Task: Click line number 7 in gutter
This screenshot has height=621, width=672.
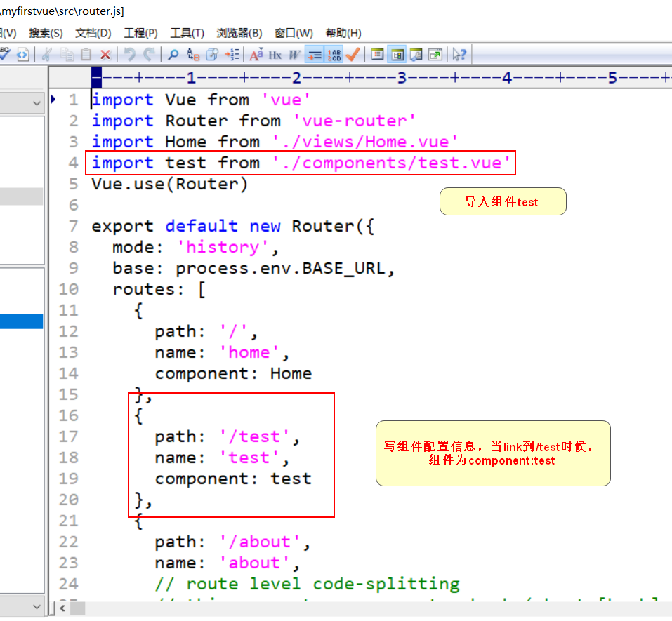Action: [x=73, y=226]
